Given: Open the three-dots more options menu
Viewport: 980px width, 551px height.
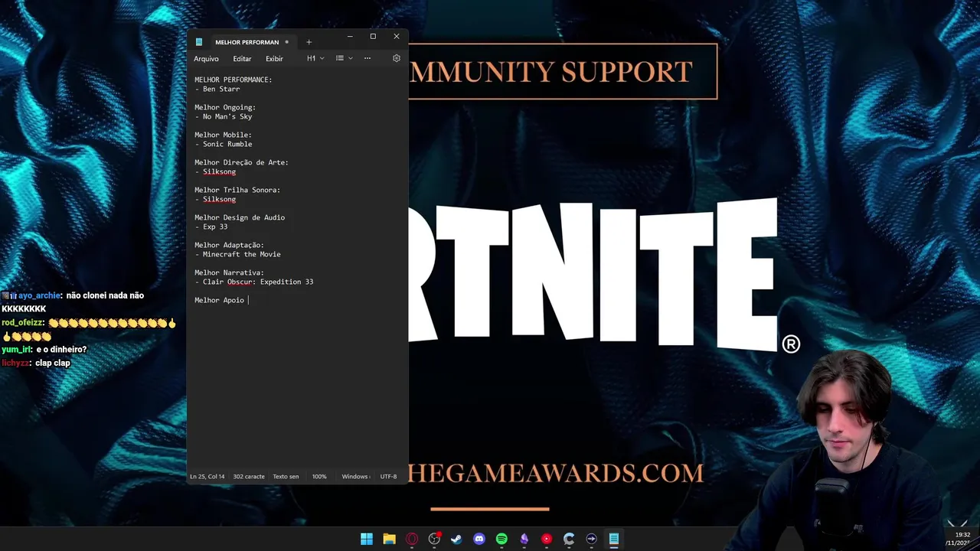Looking at the screenshot, I should (x=367, y=58).
